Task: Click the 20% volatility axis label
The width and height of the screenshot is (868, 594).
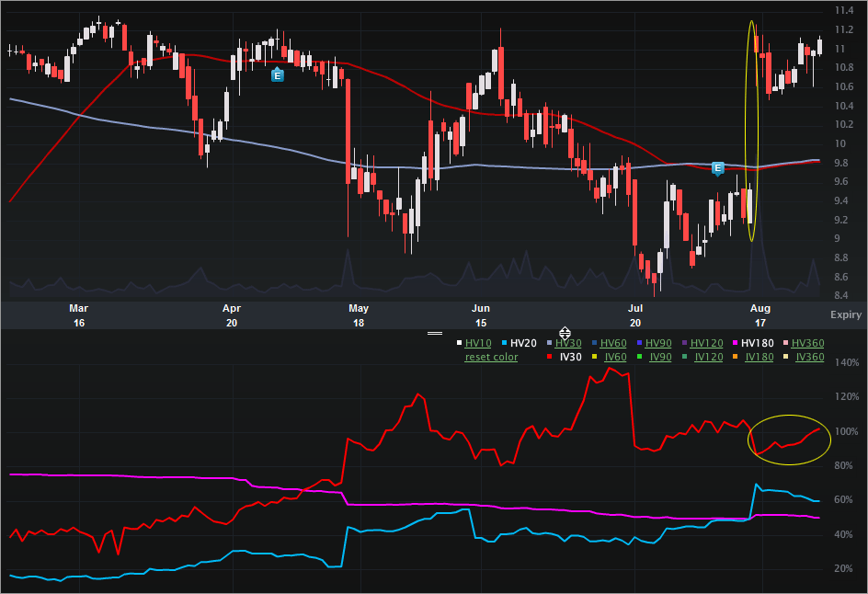Action: pyautogui.click(x=843, y=568)
